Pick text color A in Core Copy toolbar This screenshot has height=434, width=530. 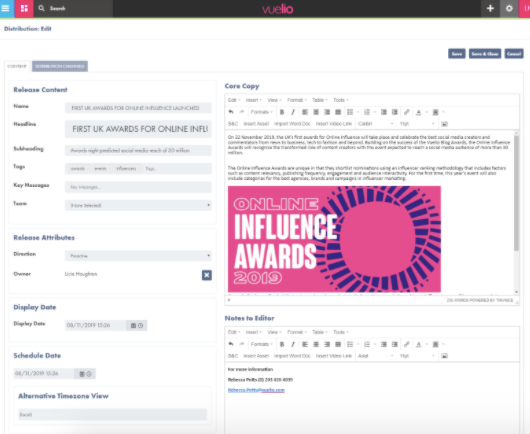(x=418, y=112)
